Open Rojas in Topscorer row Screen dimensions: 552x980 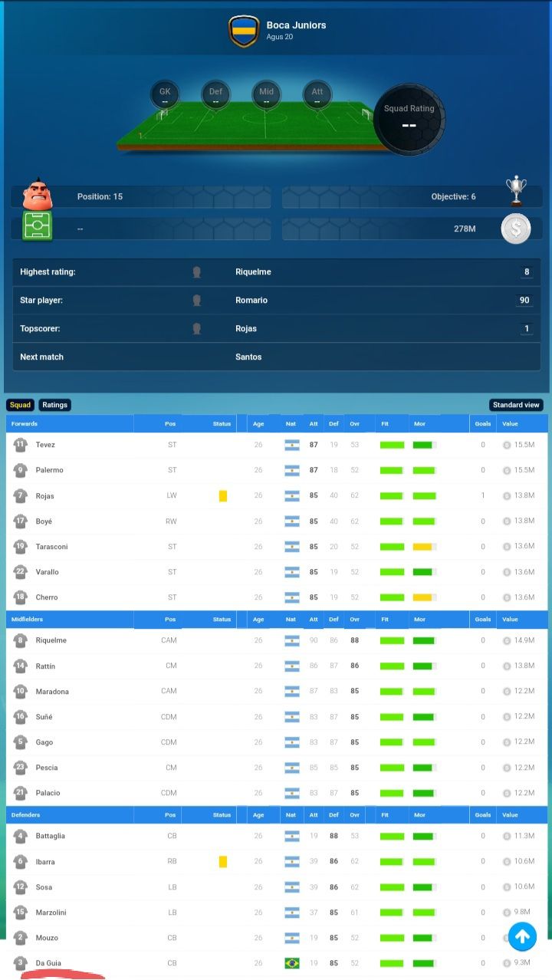coord(246,329)
